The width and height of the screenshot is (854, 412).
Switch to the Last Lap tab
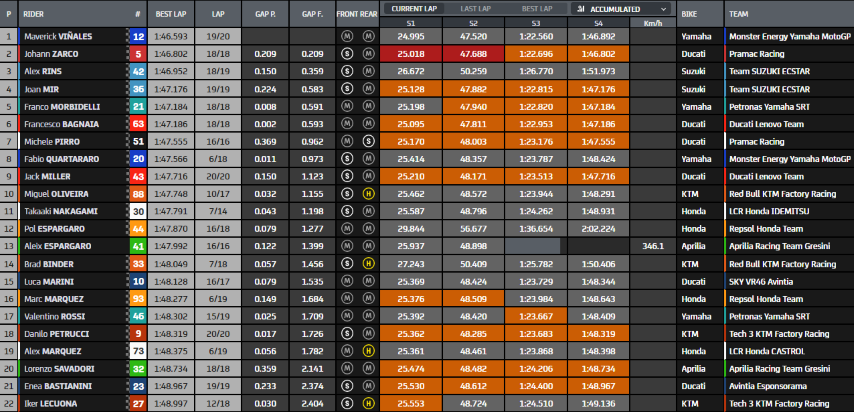(475, 8)
